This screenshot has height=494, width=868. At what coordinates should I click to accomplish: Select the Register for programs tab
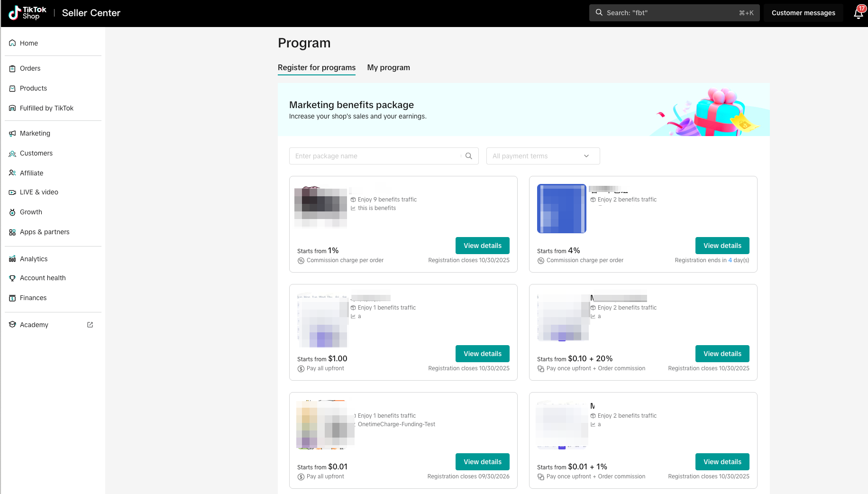316,67
